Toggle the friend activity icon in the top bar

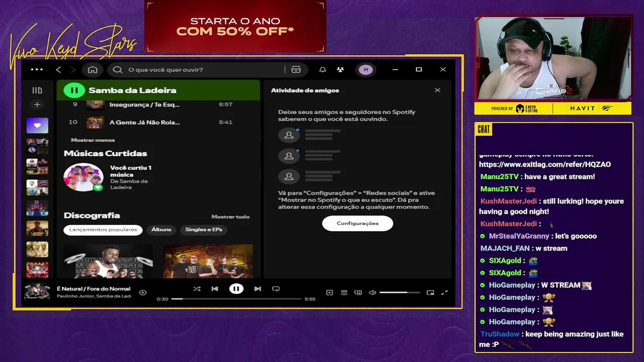tap(341, 69)
